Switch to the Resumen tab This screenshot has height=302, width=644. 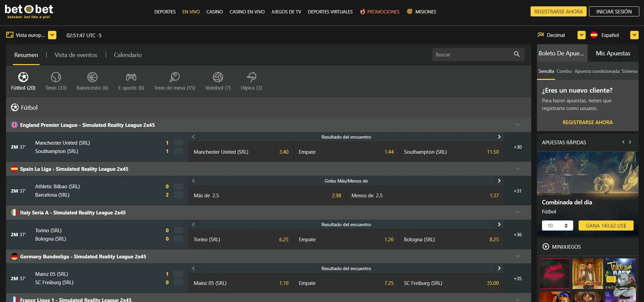[26, 55]
